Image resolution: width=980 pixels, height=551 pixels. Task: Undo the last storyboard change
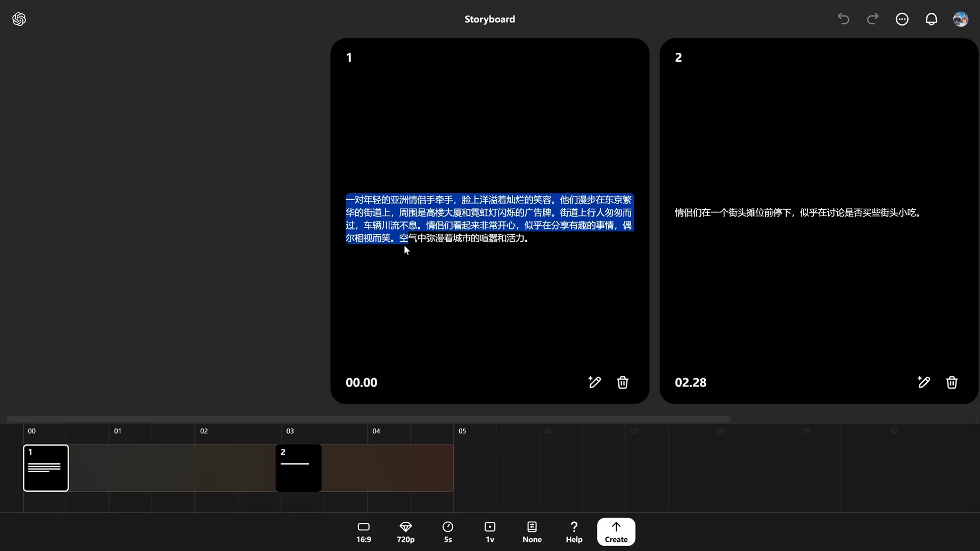click(x=843, y=19)
